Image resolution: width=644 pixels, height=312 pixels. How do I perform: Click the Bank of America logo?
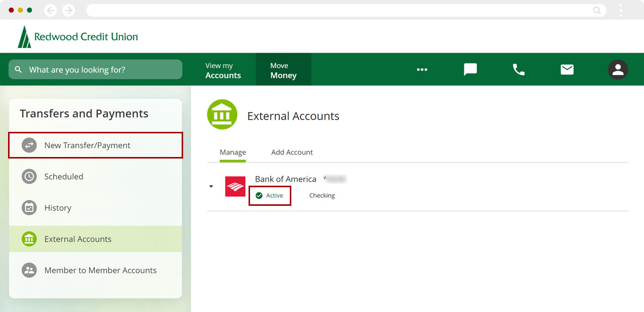tap(235, 187)
